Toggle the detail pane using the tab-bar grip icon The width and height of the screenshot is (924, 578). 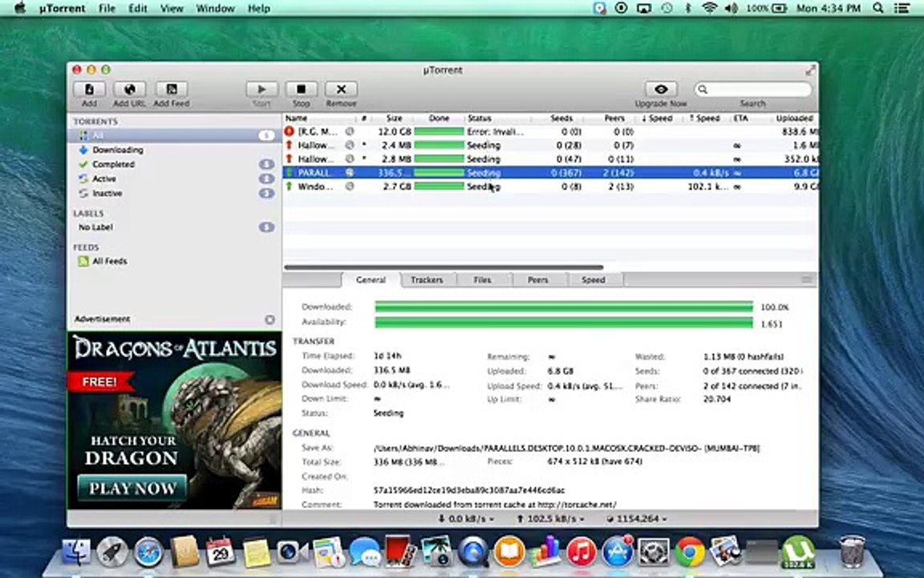point(807,279)
